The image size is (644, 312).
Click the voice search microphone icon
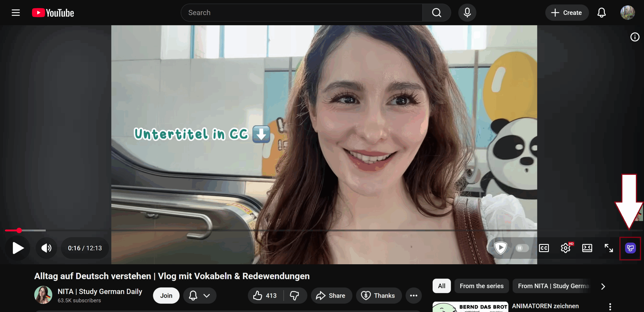pyautogui.click(x=467, y=13)
